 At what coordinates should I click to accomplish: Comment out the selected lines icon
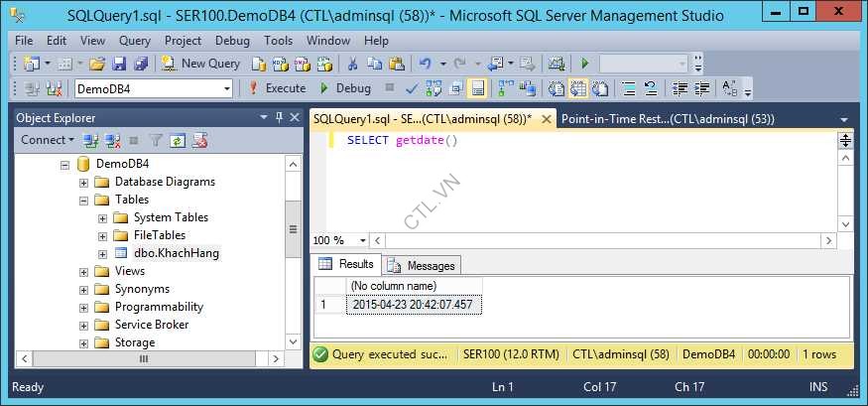pyautogui.click(x=629, y=88)
